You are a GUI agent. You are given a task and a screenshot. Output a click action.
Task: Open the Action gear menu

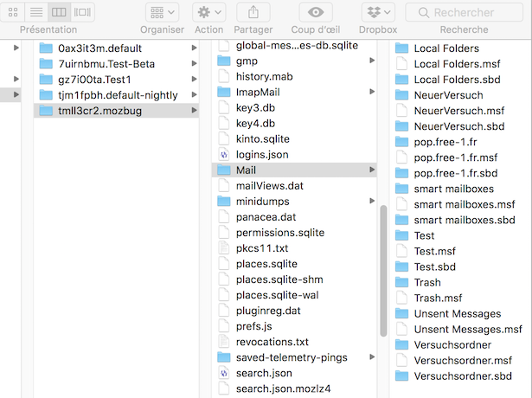pos(209,12)
